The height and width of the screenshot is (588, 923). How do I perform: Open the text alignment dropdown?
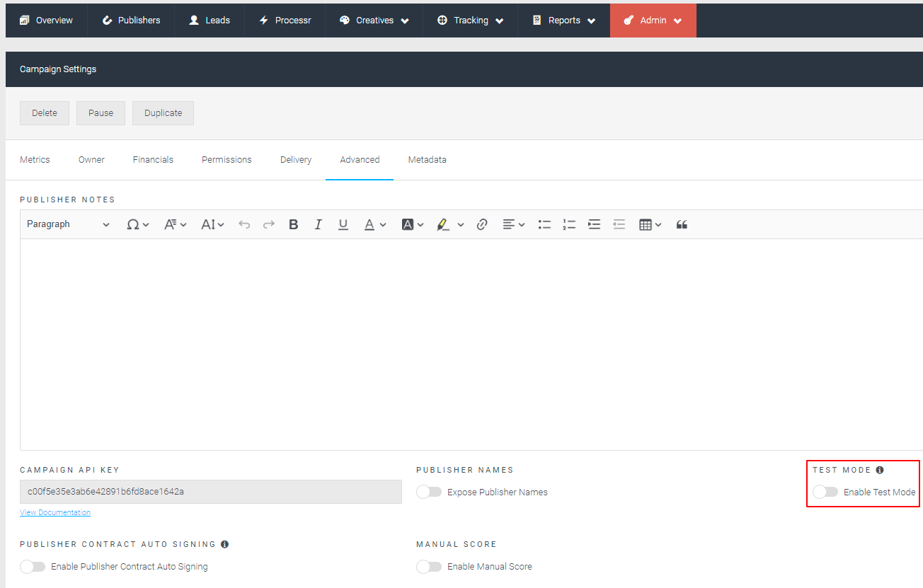[x=514, y=224]
